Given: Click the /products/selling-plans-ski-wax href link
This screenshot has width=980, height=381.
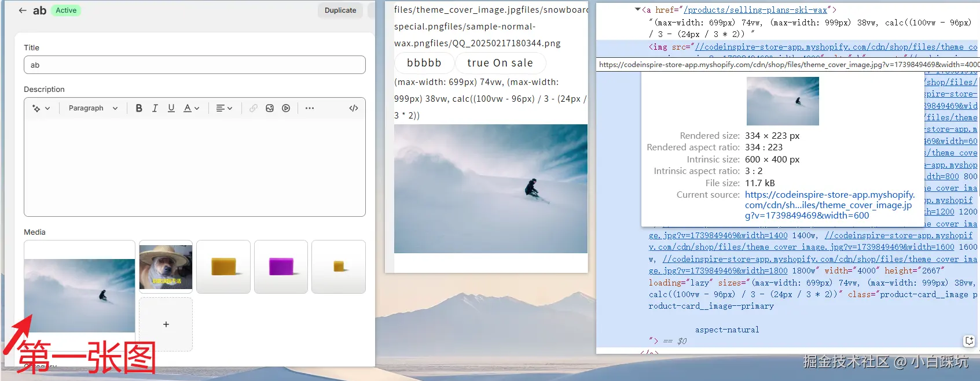Looking at the screenshot, I should point(755,10).
